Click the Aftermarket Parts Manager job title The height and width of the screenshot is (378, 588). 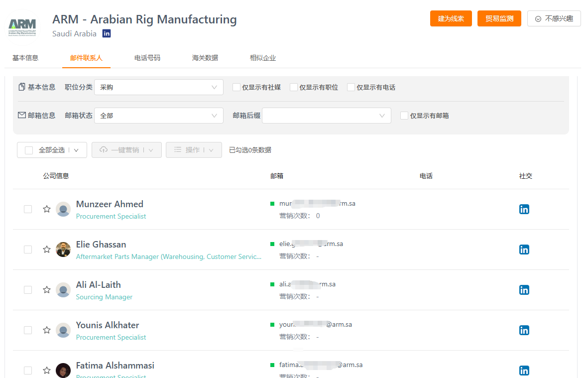(x=169, y=256)
